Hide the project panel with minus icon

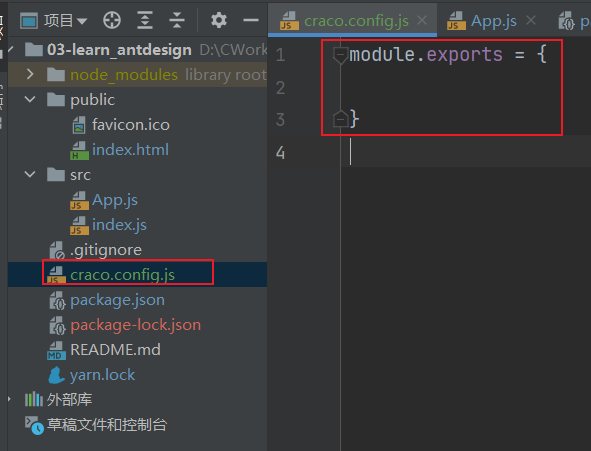pos(251,20)
